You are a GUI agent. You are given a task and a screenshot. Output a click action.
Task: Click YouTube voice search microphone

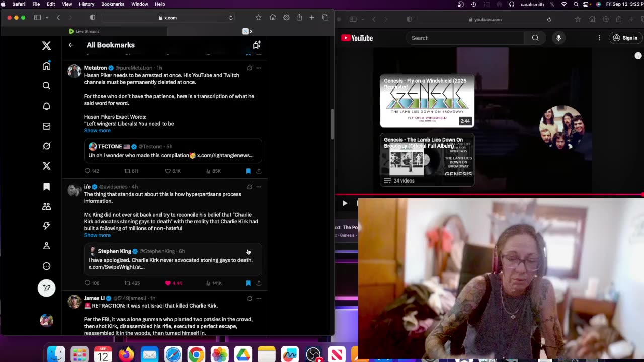tap(558, 38)
